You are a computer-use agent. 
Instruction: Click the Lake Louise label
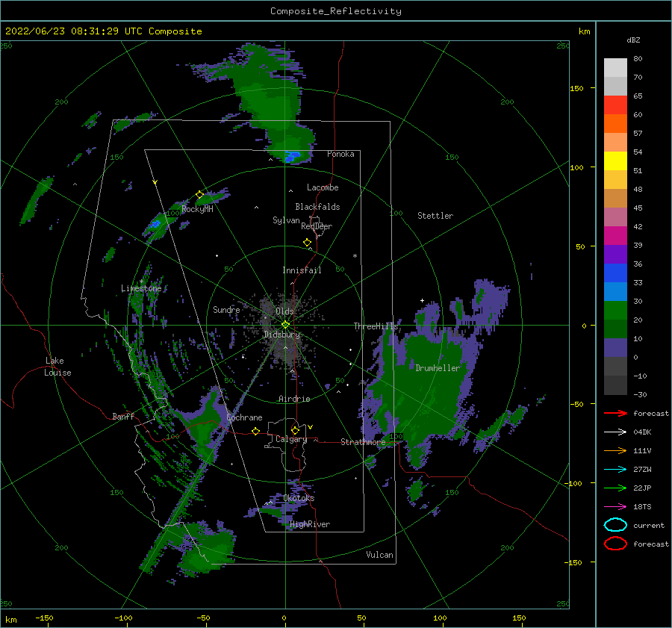57,367
